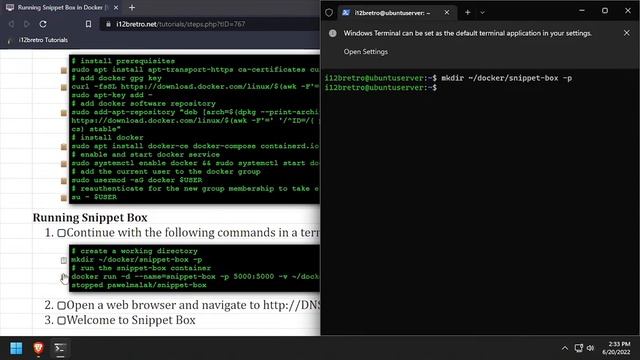Copy the su - $USER command
Screen dimensions: 640x360
(64, 198)
